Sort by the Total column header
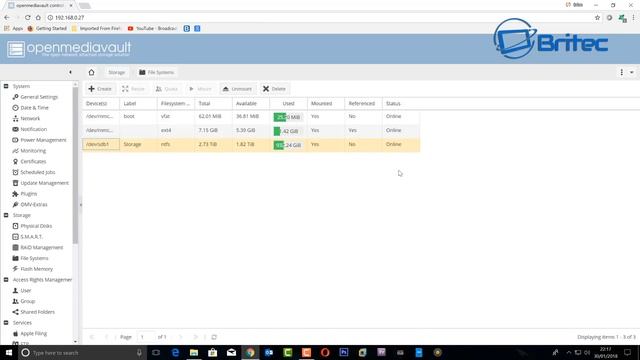Screen dimensions: 640x360 (x=213, y=104)
